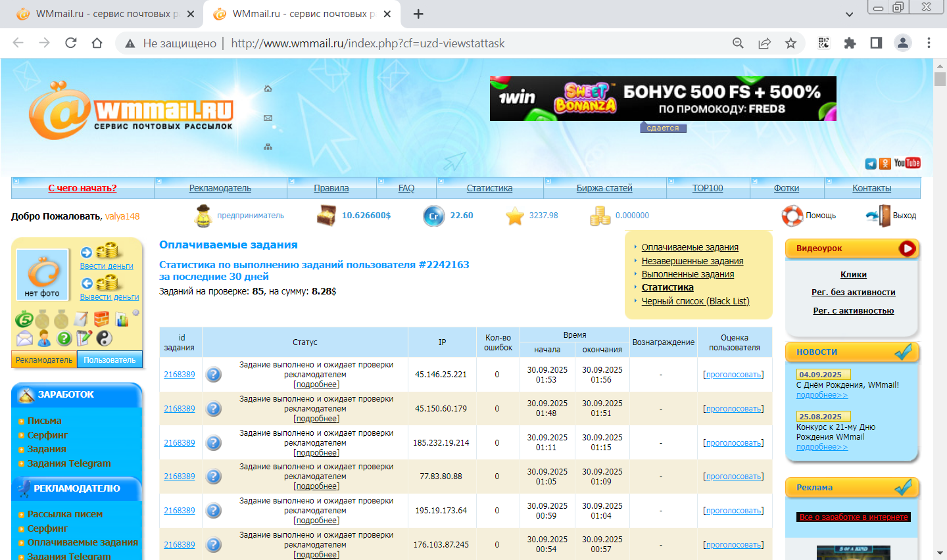The width and height of the screenshot is (947, 560).
Task: Click the home icon near logo
Action: [268, 89]
